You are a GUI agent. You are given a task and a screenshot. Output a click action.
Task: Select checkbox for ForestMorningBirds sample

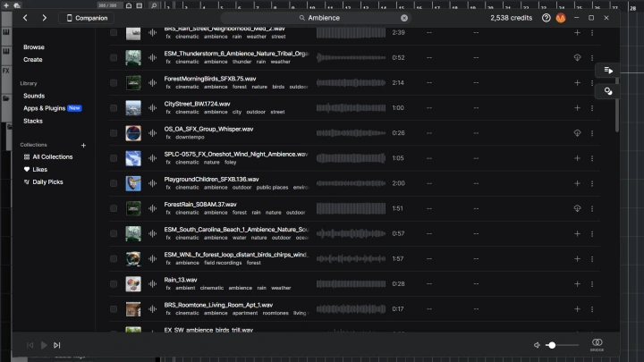tap(114, 83)
